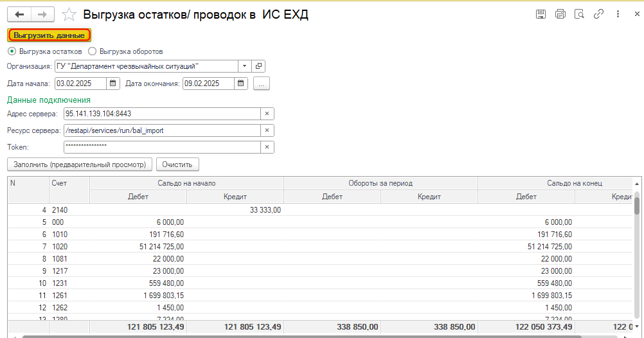Go forward with the right arrow button
The width and height of the screenshot is (644, 338).
coord(42,14)
